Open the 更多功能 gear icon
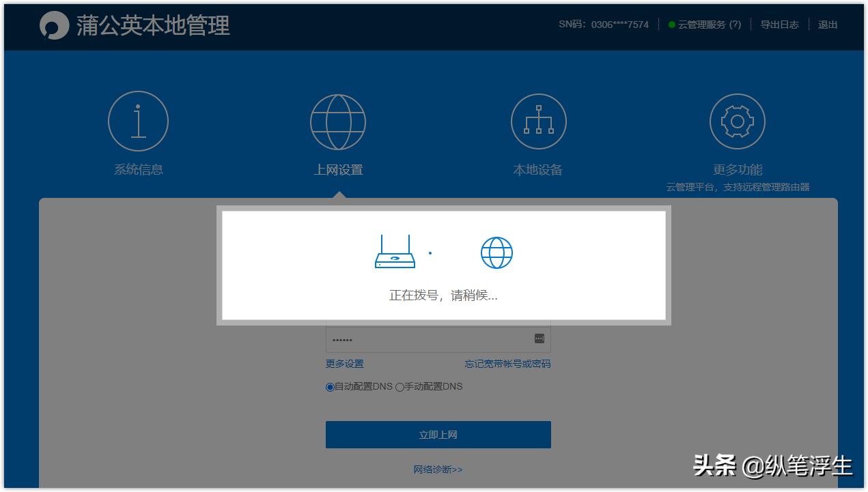This screenshot has height=492, width=868. click(738, 120)
